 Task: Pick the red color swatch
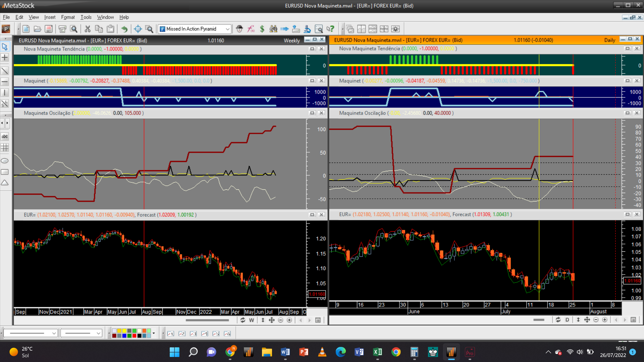(134, 336)
